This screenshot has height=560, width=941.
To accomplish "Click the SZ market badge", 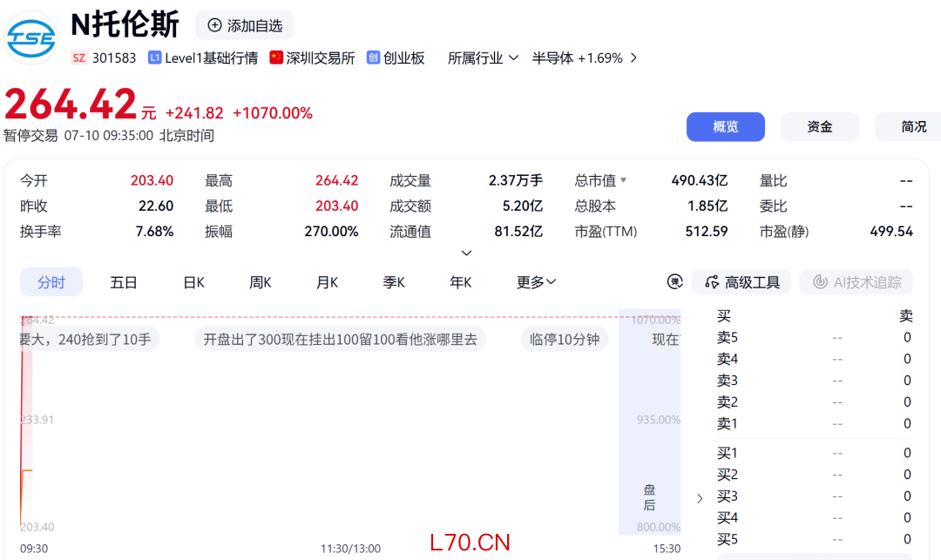I will coord(78,57).
